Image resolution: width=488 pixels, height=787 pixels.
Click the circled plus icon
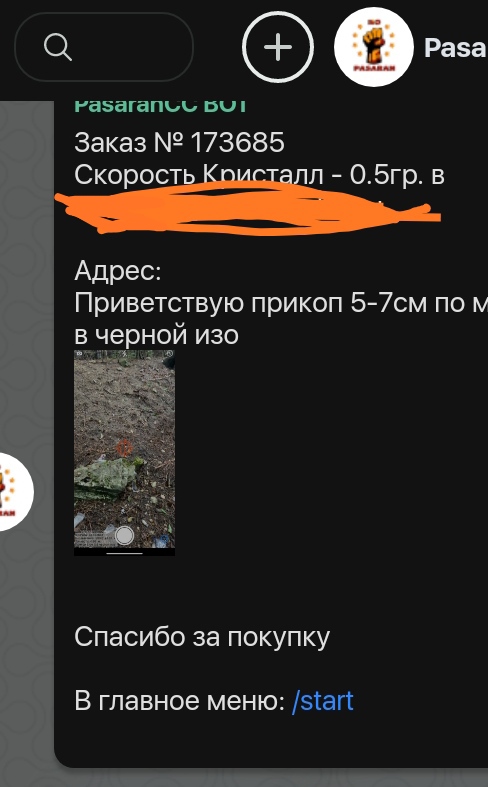[x=278, y=47]
